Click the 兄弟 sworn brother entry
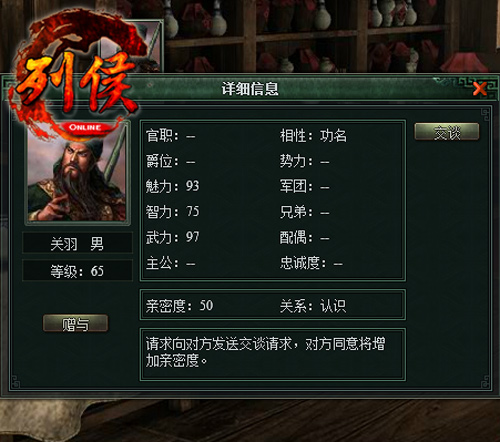This screenshot has width=500, height=442. pyautogui.click(x=305, y=212)
